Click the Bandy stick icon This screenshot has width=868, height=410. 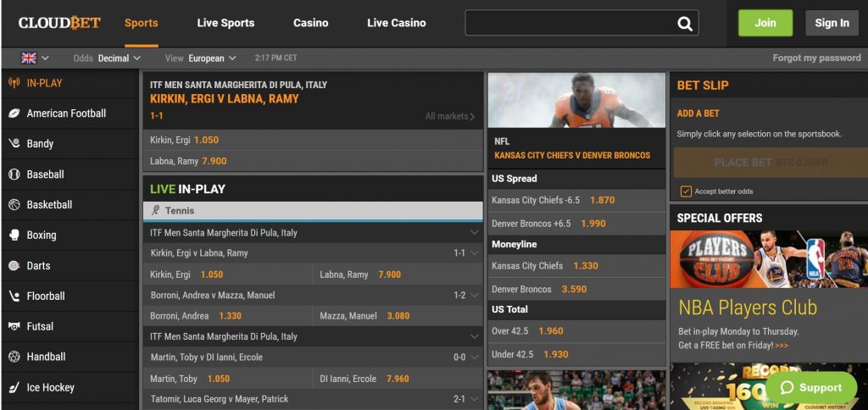coord(14,143)
